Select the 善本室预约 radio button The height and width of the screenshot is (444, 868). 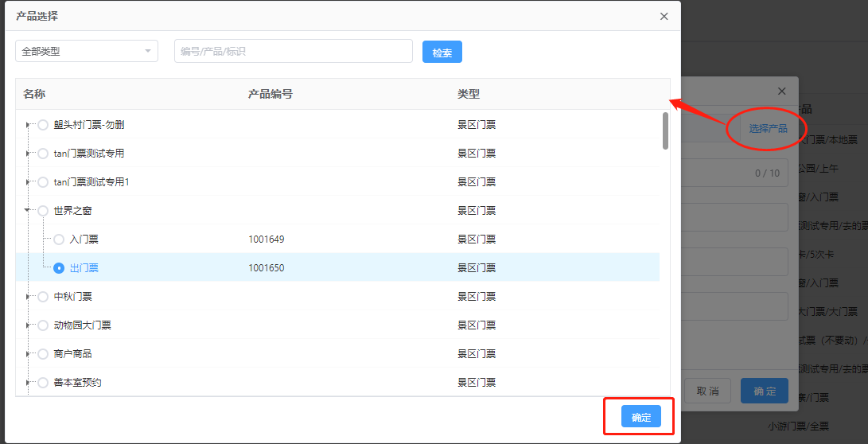click(43, 383)
